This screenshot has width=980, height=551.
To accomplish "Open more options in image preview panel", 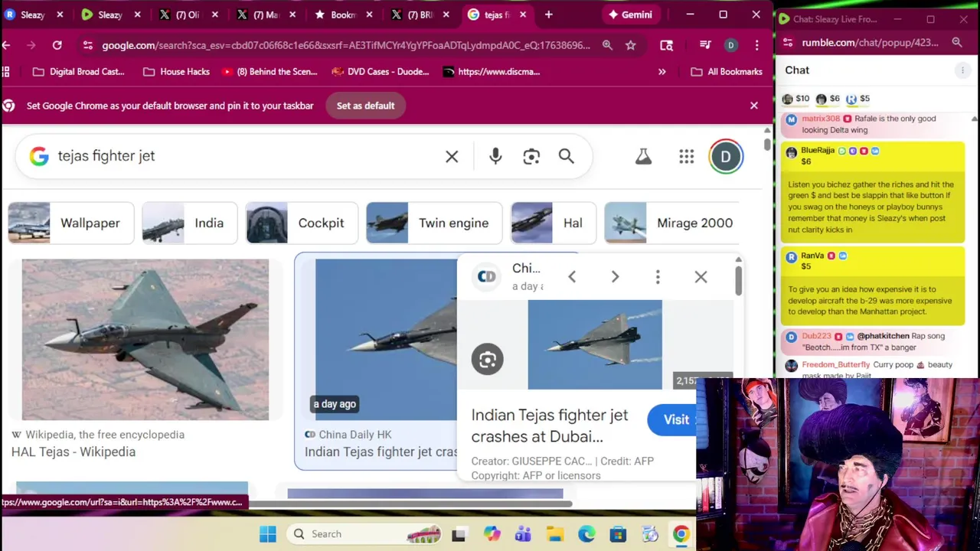I will tap(658, 276).
